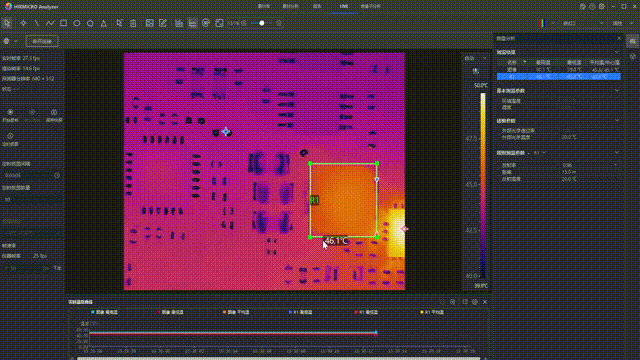
Task: Toggle the red R1 legend series
Action: [x=366, y=312]
